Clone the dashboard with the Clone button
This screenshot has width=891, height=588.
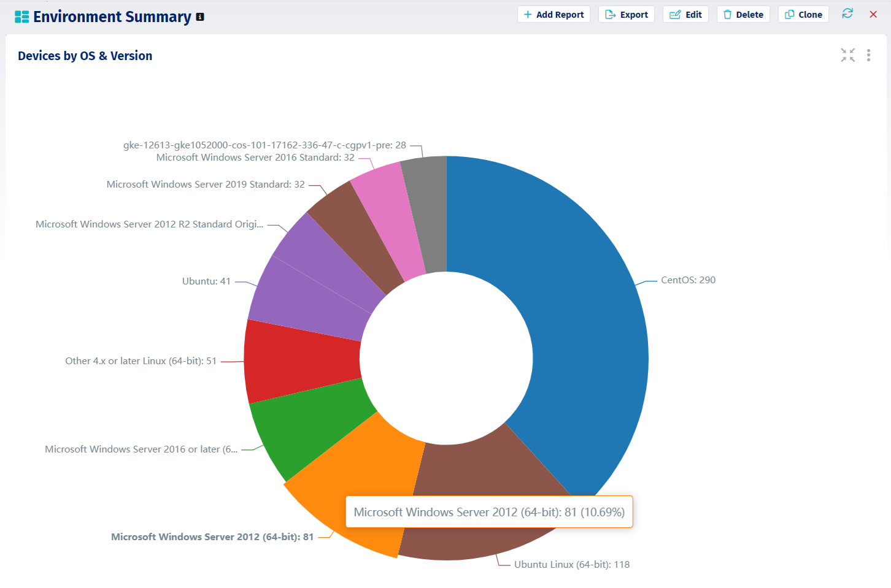point(803,14)
